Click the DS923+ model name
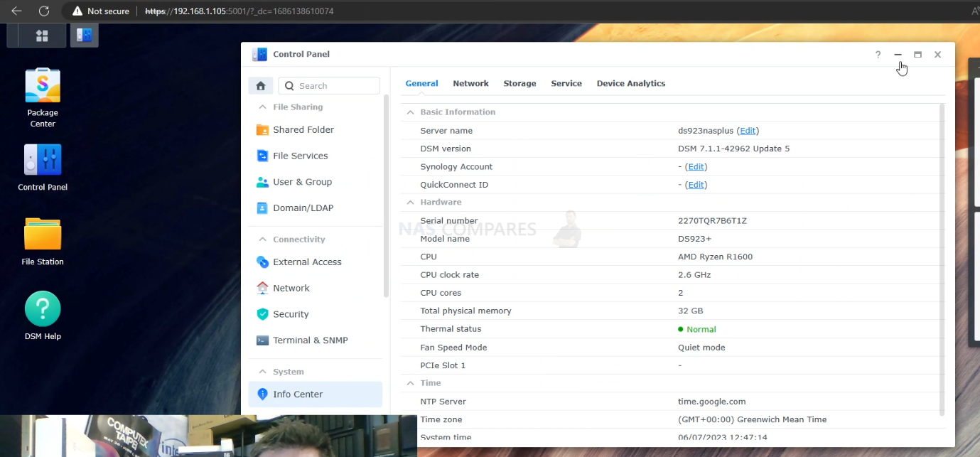Screen dimensions: 980x457 click(694, 239)
